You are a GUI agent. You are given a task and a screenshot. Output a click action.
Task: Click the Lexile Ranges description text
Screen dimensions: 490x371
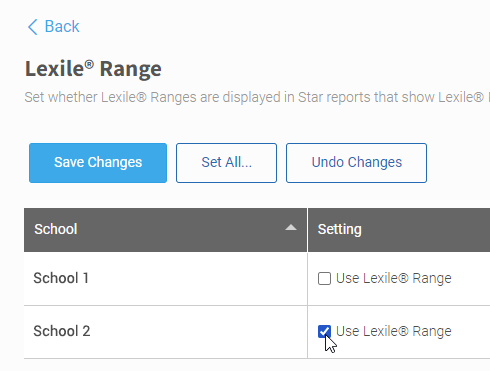(x=257, y=97)
